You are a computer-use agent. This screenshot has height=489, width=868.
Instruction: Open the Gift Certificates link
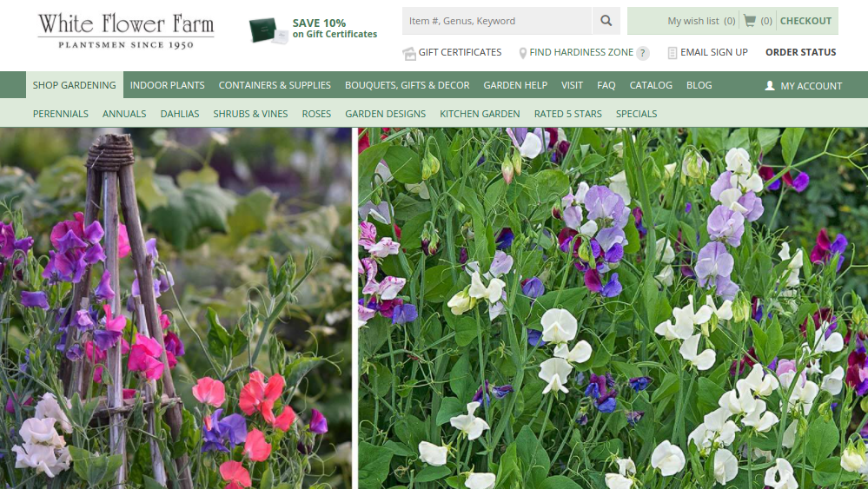(460, 53)
